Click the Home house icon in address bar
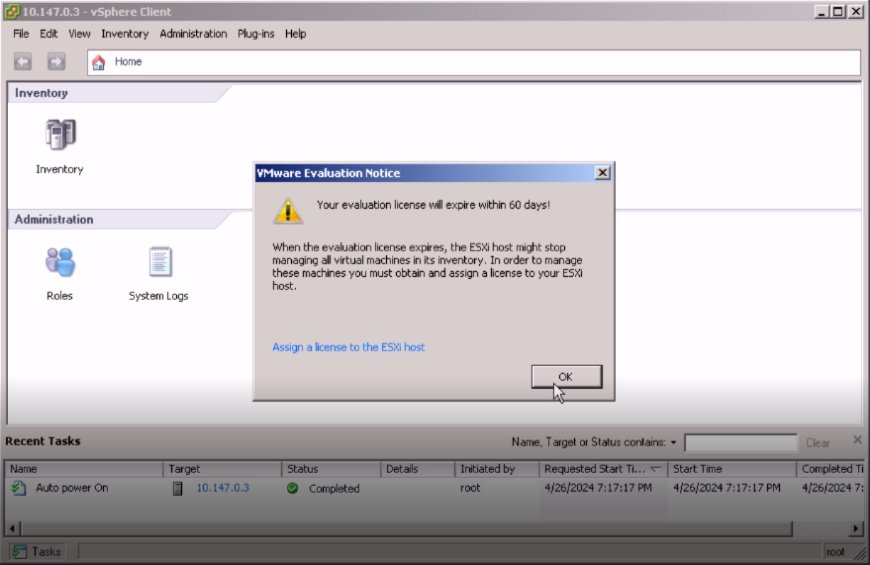The image size is (870, 565). (x=99, y=62)
